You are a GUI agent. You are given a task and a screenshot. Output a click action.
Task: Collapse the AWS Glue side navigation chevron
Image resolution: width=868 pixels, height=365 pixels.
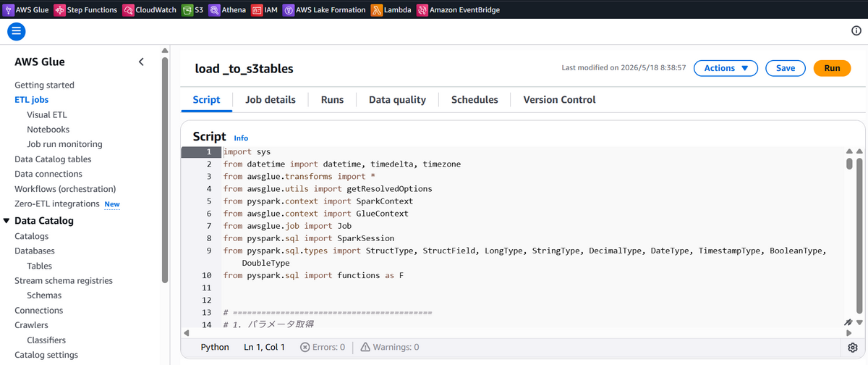click(141, 62)
